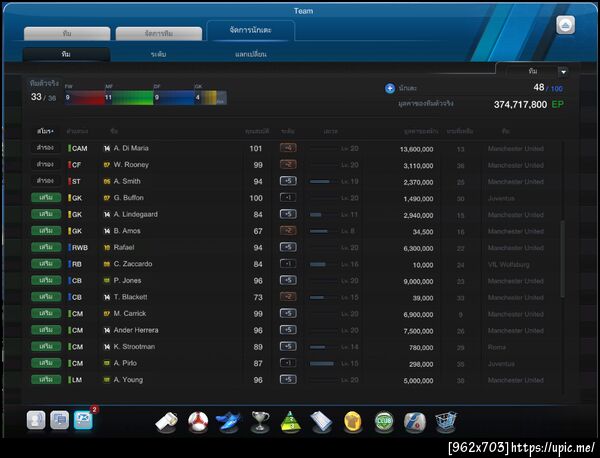Switch to the second grey top tab
This screenshot has height=458, width=600.
click(x=159, y=34)
